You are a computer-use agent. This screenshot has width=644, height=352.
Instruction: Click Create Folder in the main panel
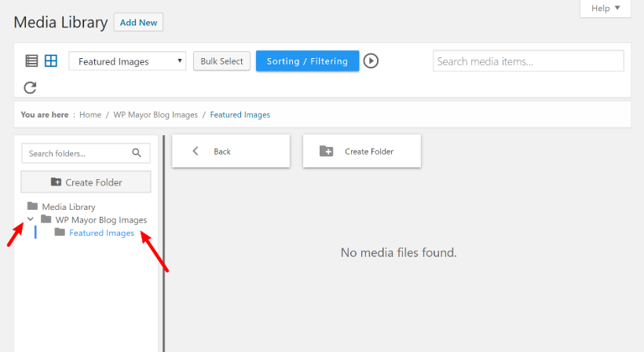click(362, 151)
